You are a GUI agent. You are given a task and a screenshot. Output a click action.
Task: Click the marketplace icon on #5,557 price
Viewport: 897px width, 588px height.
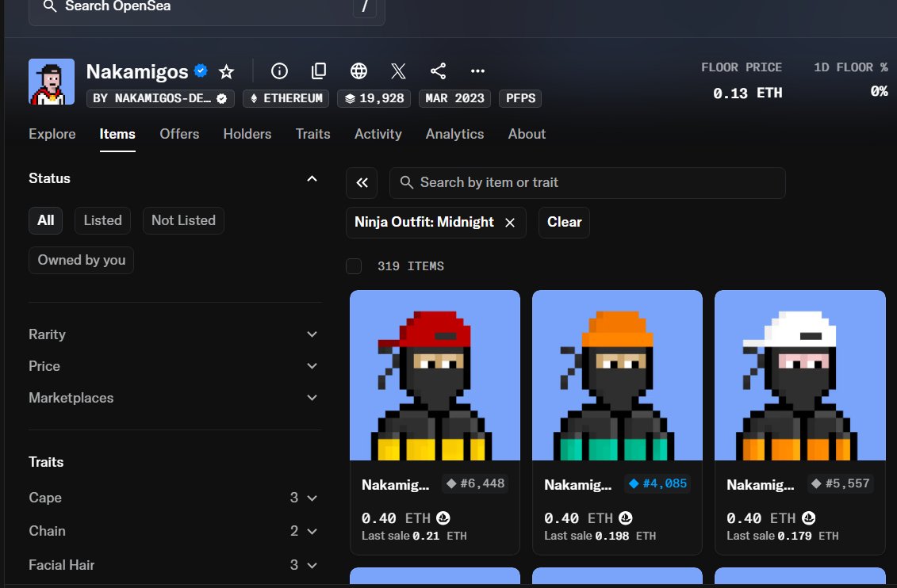[808, 517]
